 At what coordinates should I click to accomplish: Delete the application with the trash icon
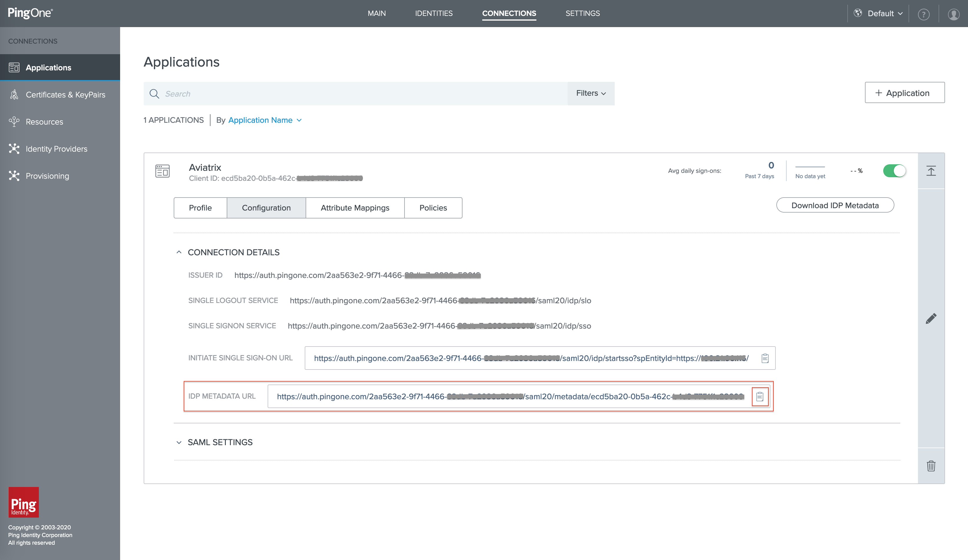(931, 466)
